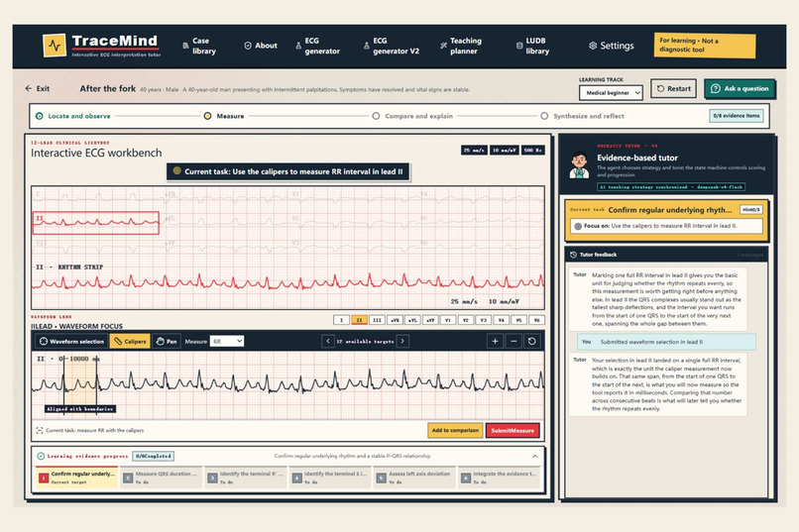Go to ECG generator V2
The image size is (799, 532).
[x=392, y=46]
